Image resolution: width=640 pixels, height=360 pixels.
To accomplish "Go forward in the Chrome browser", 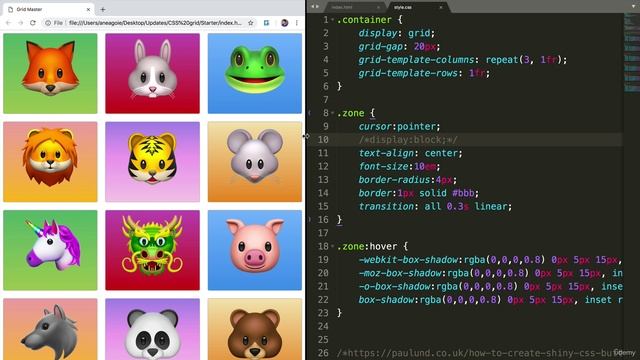I will coord(20,23).
